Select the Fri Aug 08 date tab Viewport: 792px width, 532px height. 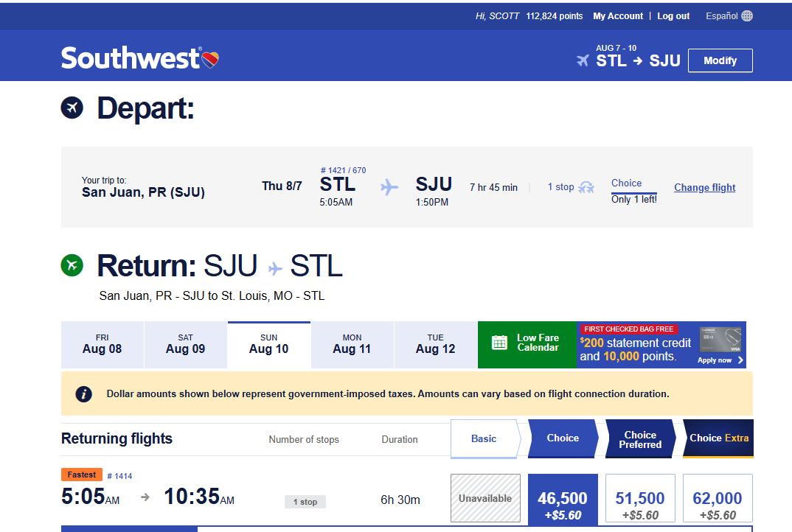pos(102,344)
